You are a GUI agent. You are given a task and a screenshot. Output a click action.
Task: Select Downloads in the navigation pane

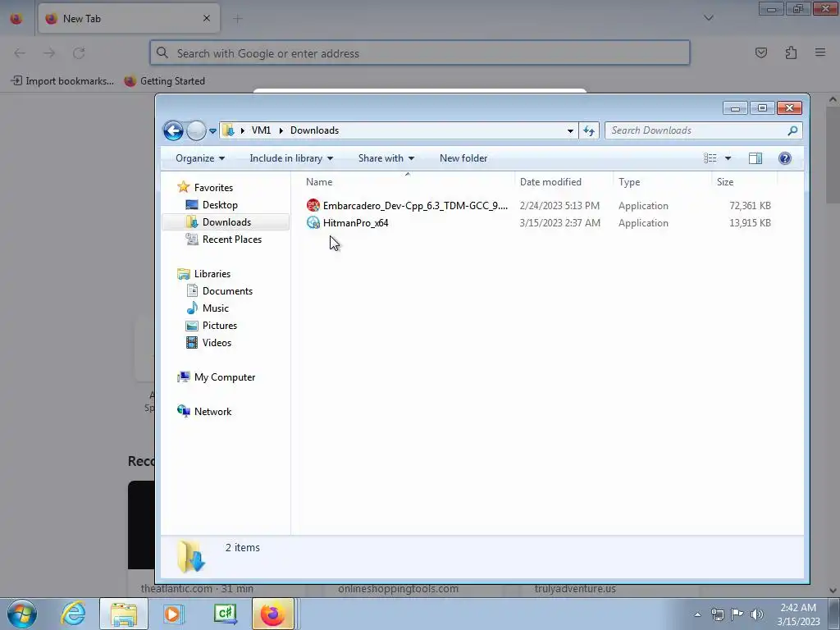pos(226,221)
